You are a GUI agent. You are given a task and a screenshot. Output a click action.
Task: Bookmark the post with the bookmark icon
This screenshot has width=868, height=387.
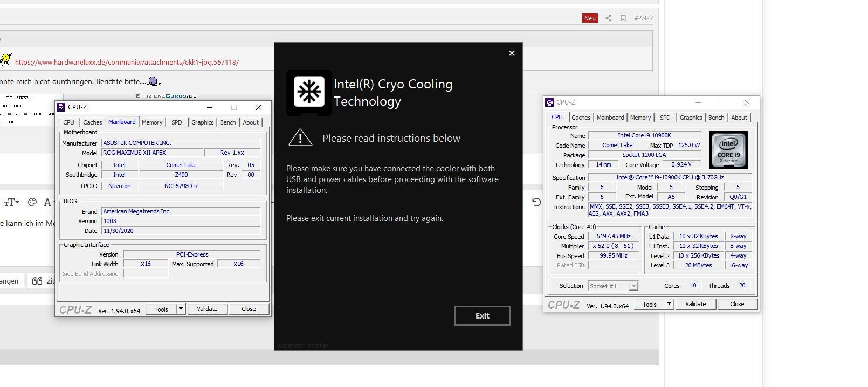click(x=623, y=18)
